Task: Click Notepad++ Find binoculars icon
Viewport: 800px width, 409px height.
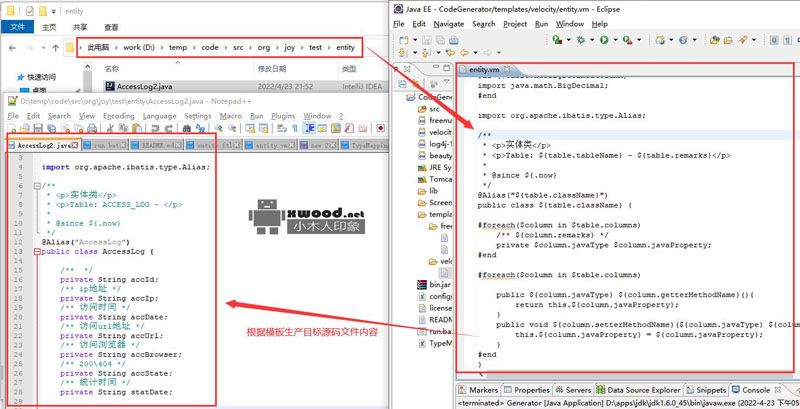Action: [187, 128]
